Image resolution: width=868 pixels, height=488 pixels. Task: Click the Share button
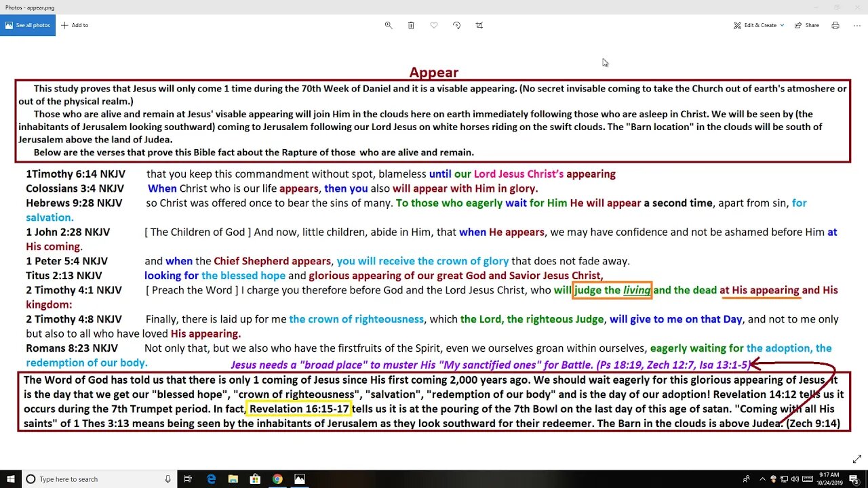point(806,25)
